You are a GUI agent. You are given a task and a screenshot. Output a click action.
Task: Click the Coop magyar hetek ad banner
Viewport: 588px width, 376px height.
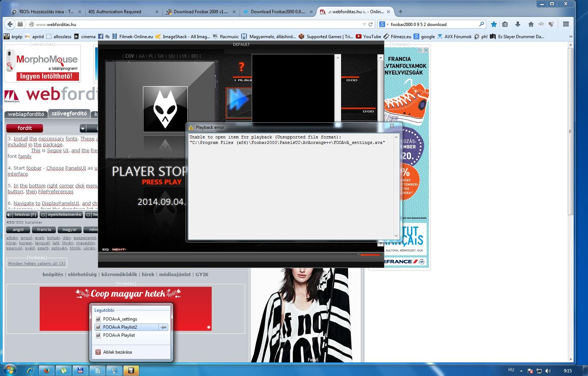coord(126,309)
